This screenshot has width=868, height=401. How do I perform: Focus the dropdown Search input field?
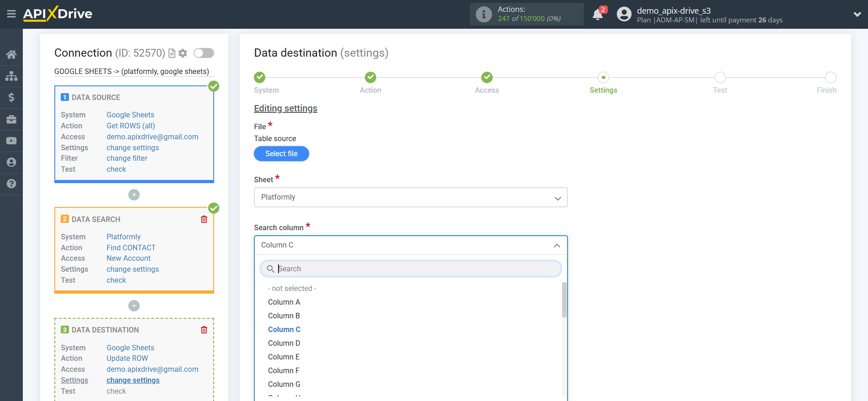tap(410, 269)
